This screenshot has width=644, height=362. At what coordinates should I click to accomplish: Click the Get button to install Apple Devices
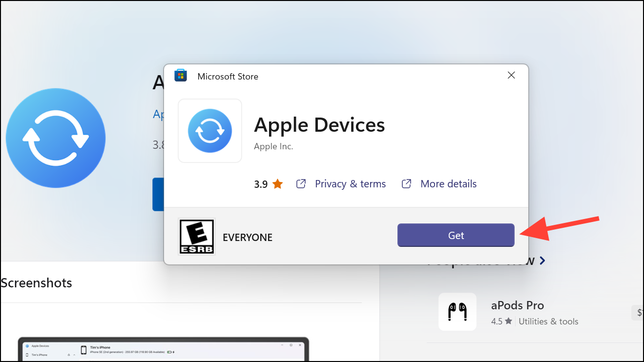(x=455, y=235)
